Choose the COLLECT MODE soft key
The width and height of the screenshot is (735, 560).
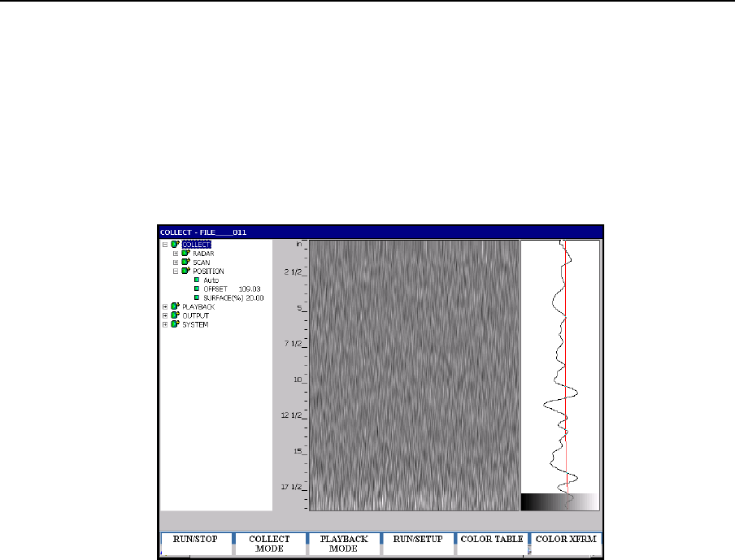pyautogui.click(x=270, y=544)
